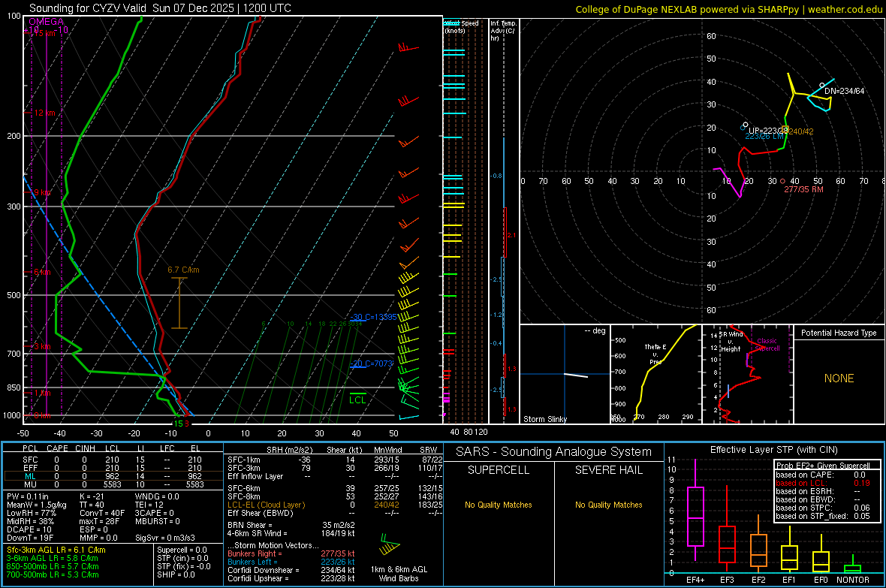The image size is (886, 588).
Task: Click the Theta-E v. Pres panel title
Action: (x=655, y=354)
